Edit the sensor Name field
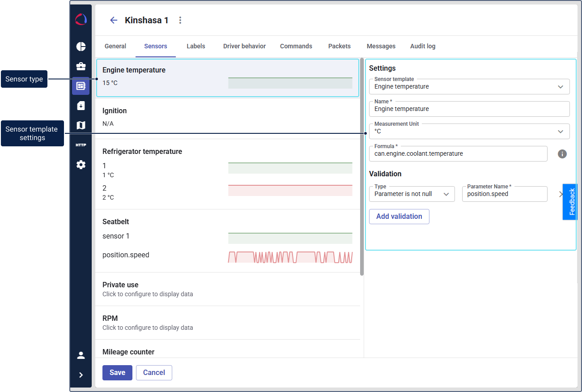Viewport: 582px width, 392px height. click(469, 109)
